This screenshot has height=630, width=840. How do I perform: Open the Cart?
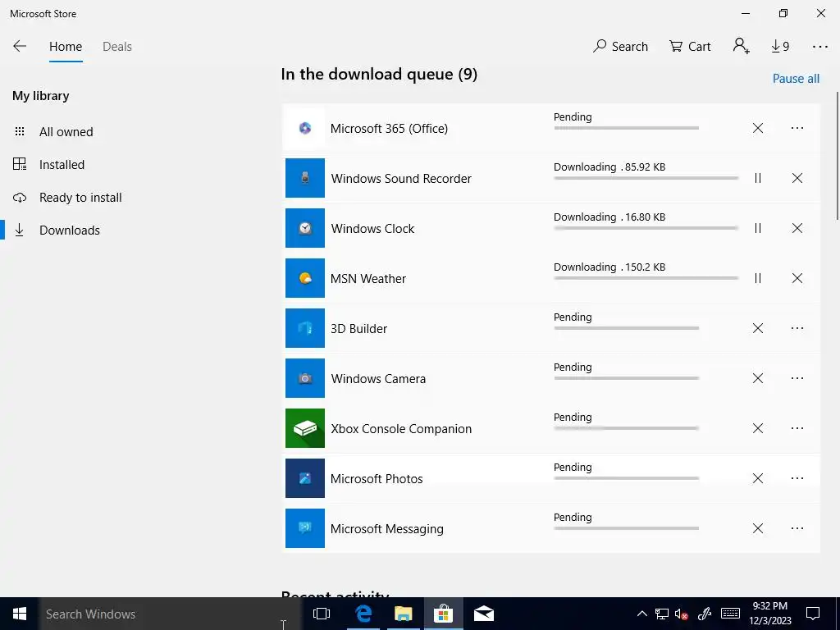pos(690,47)
